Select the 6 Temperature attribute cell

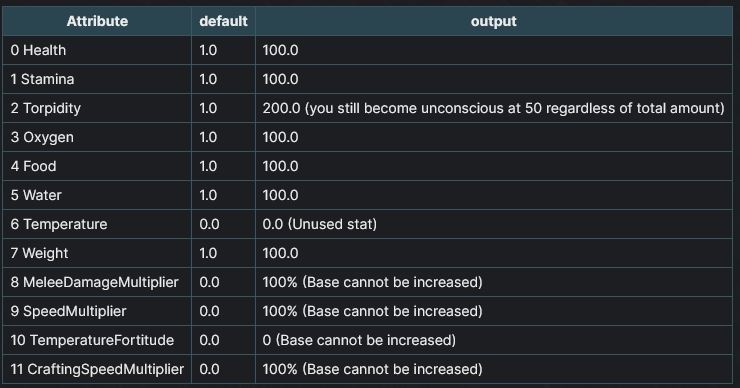point(97,224)
